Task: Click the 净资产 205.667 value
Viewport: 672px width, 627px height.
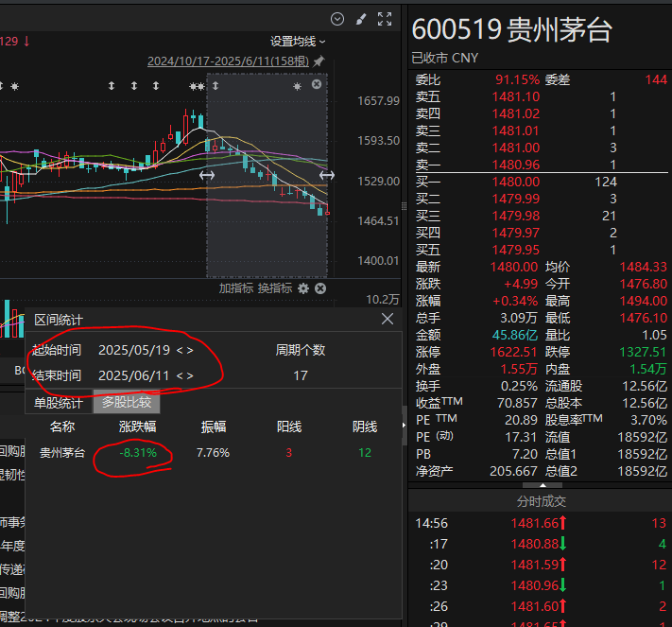Action: tap(513, 471)
